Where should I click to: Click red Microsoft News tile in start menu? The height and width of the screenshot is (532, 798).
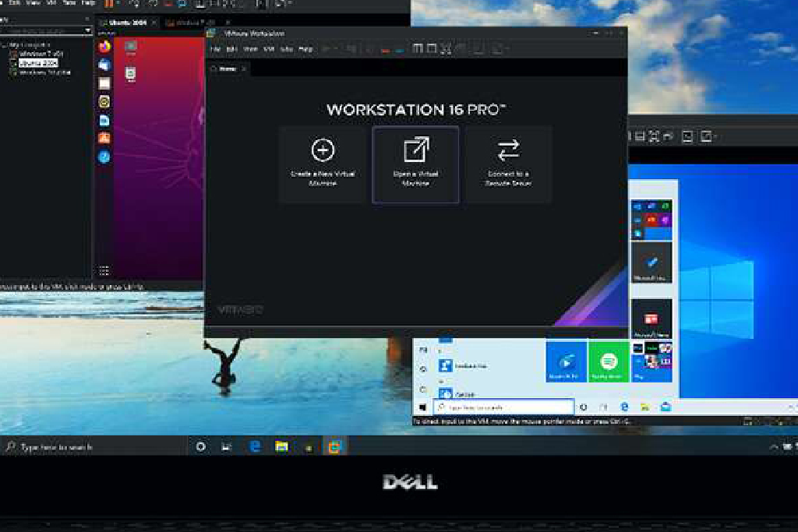tap(651, 319)
